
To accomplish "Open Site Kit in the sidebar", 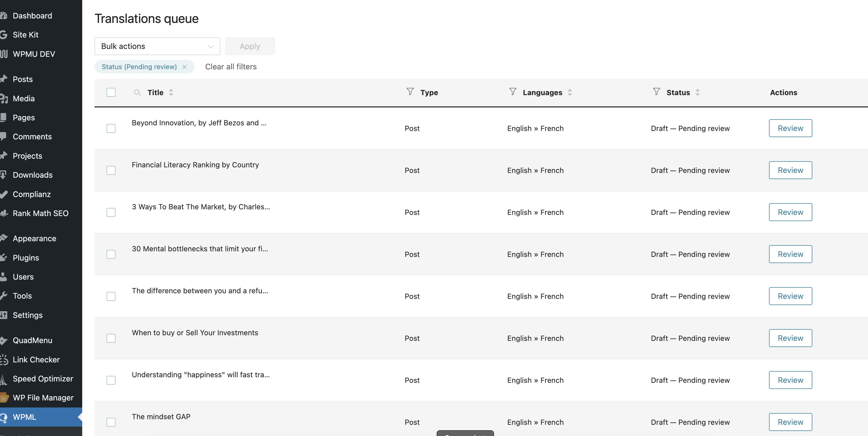I will click(x=26, y=35).
